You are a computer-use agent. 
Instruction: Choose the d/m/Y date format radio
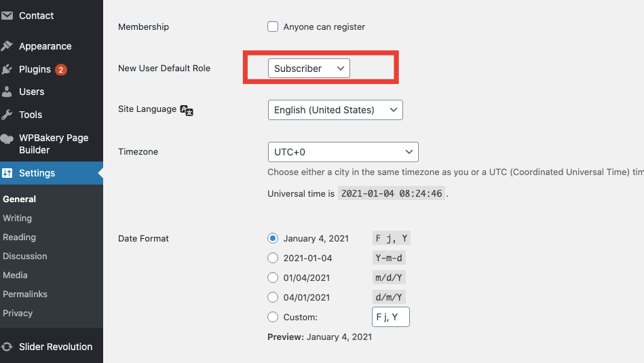click(273, 297)
